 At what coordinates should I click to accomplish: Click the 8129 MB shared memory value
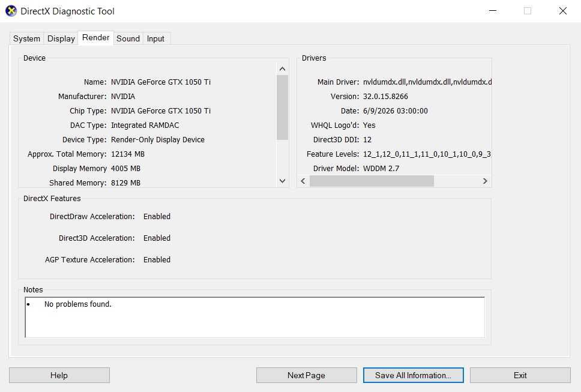(x=125, y=182)
